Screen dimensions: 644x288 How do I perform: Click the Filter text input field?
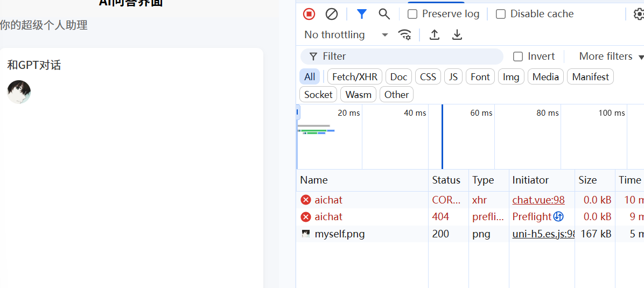409,57
